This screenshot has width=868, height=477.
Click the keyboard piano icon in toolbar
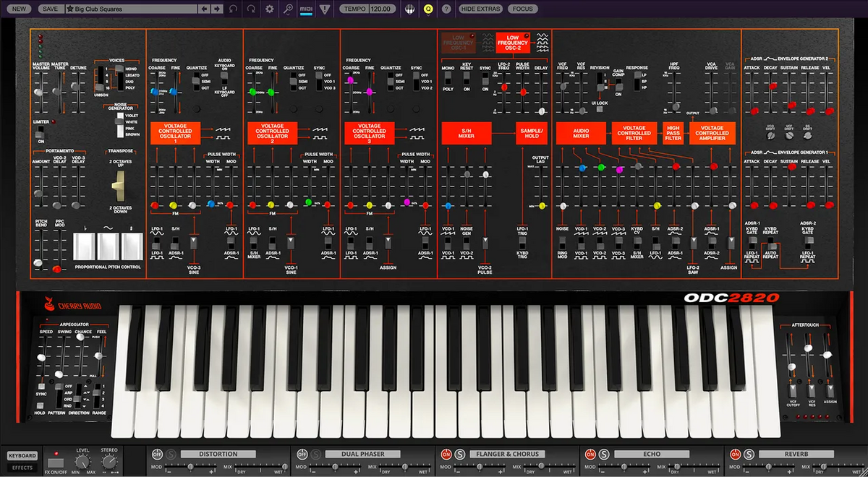(x=409, y=9)
